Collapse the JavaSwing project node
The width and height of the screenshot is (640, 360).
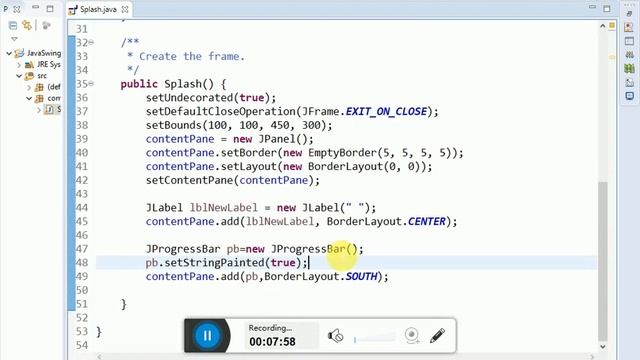9,53
